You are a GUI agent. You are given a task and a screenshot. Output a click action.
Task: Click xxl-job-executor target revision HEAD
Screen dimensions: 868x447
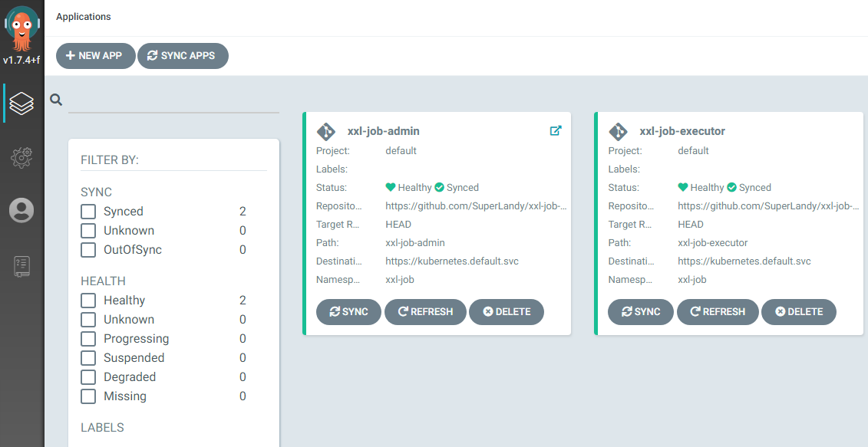tap(690, 225)
